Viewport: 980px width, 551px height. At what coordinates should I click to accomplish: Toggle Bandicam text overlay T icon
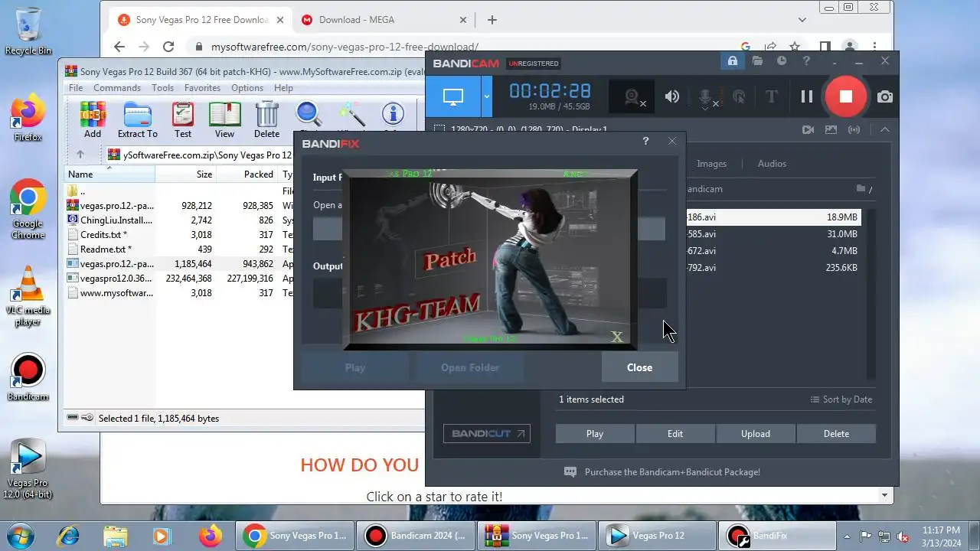(x=771, y=96)
